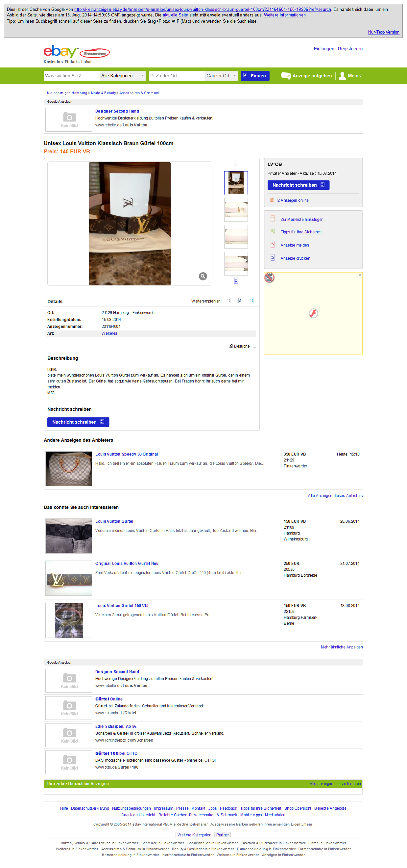Click the magnifier zoom icon on photo
407x868 pixels.
(x=203, y=276)
